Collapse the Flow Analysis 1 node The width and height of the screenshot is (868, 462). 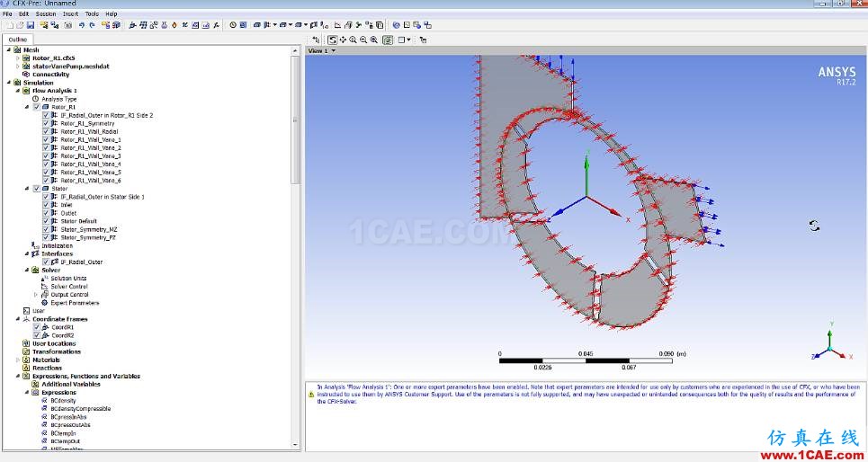[18, 91]
